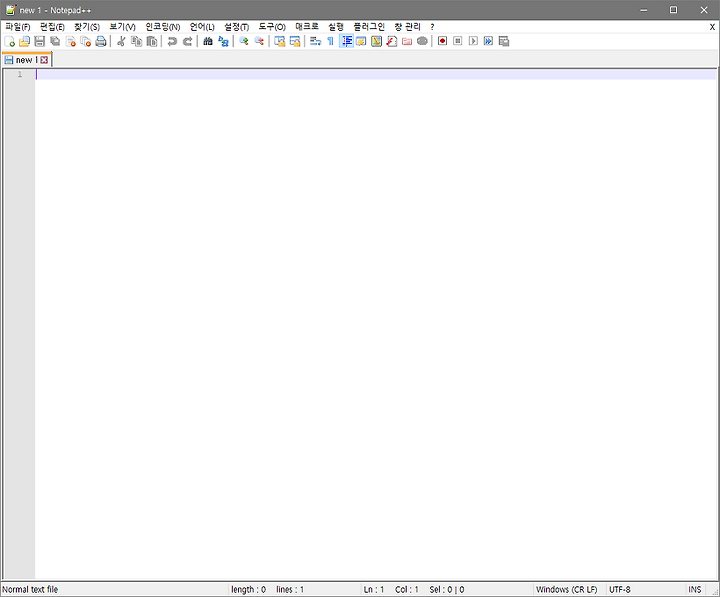Open the Function List icon
Image resolution: width=720 pixels, height=597 pixels.
pos(392,41)
